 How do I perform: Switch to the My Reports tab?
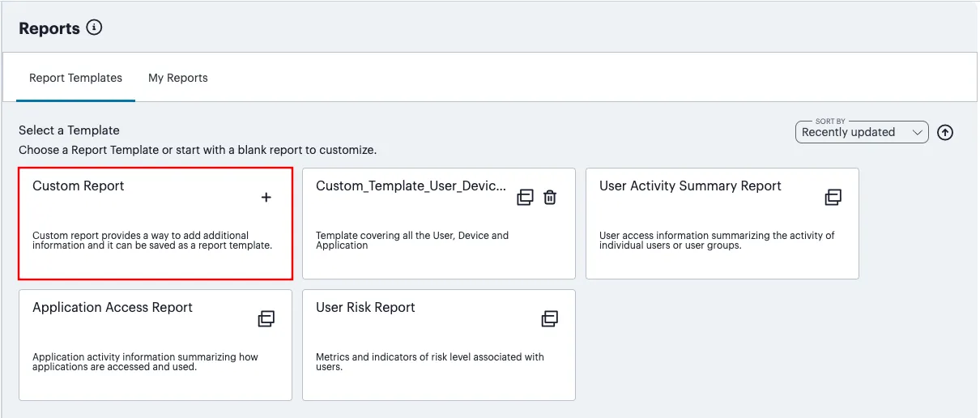[x=178, y=78]
